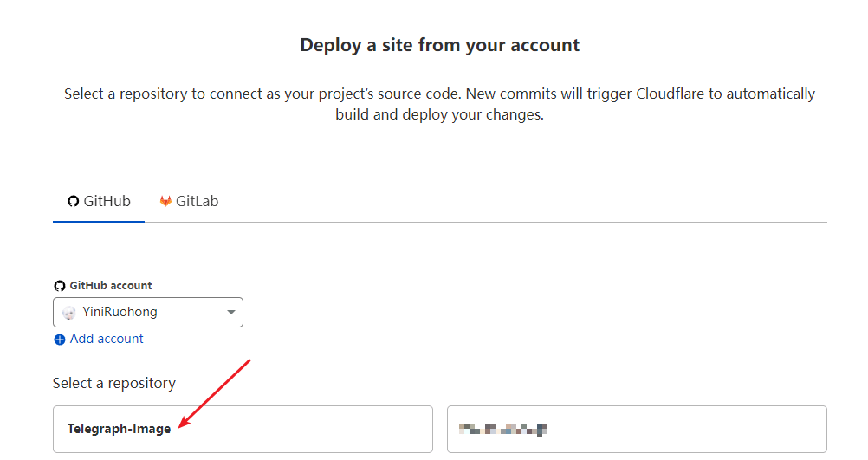The height and width of the screenshot is (460, 868).
Task: Click the orange GitLab fox icon
Action: 165,201
